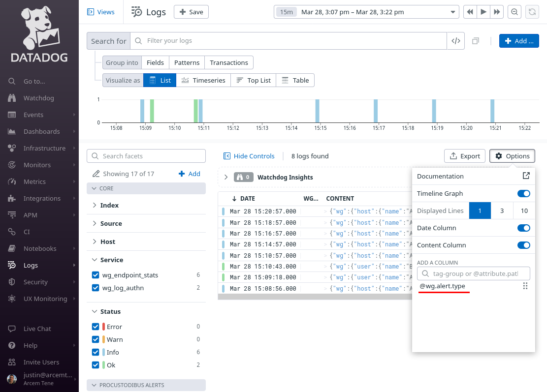The height and width of the screenshot is (392, 547).
Task: Collapse the CORE facet group
Action: tap(146, 188)
